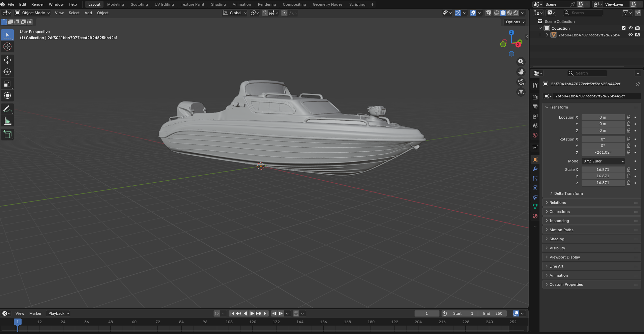Click the Options button in viewport
Viewport: 644px width, 334px height.
[x=515, y=22]
